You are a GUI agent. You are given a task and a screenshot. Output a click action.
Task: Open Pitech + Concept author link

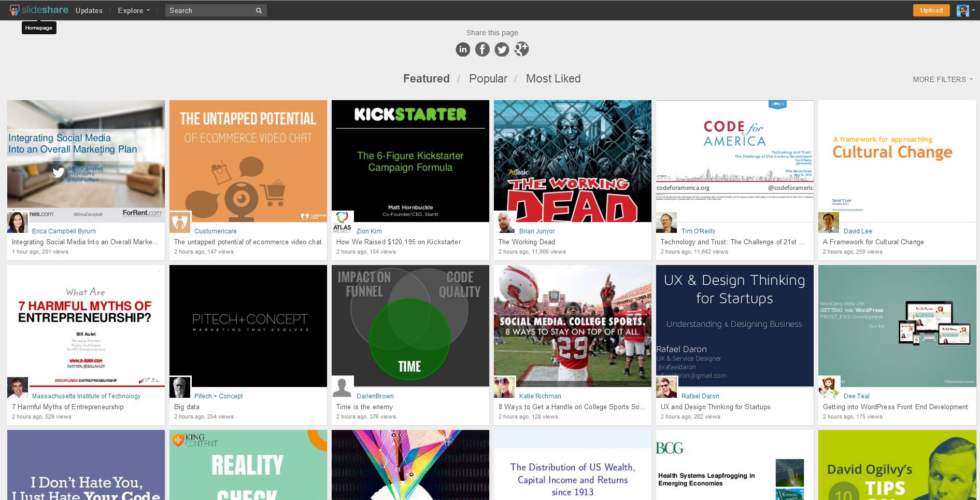pyautogui.click(x=219, y=396)
